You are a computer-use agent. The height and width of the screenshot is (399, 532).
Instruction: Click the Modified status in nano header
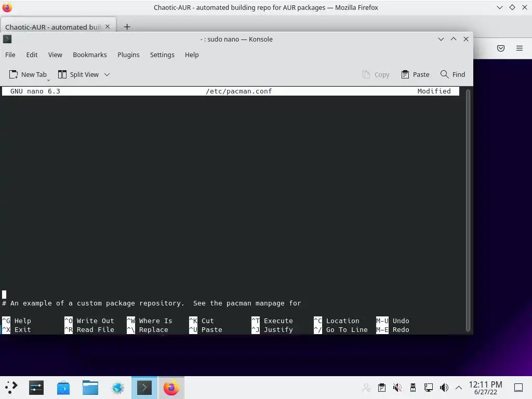(434, 91)
